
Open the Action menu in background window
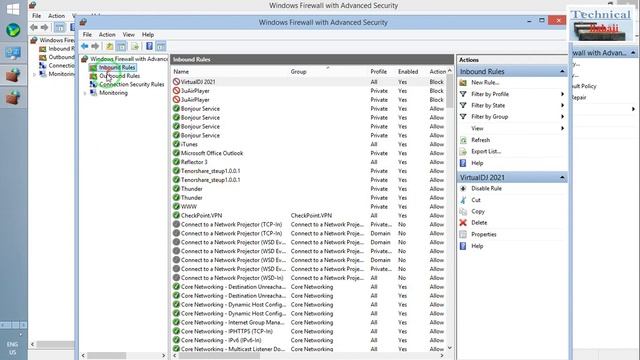[56, 16]
